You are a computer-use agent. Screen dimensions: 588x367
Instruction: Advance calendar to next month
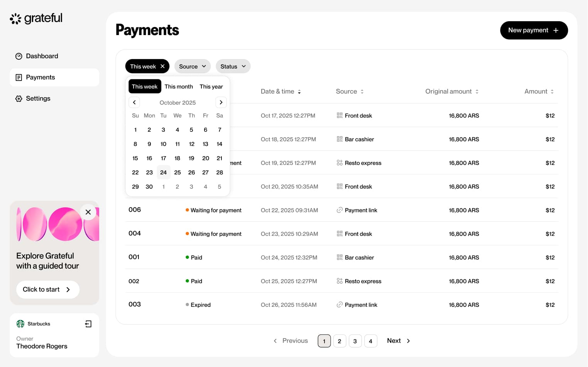pos(221,103)
